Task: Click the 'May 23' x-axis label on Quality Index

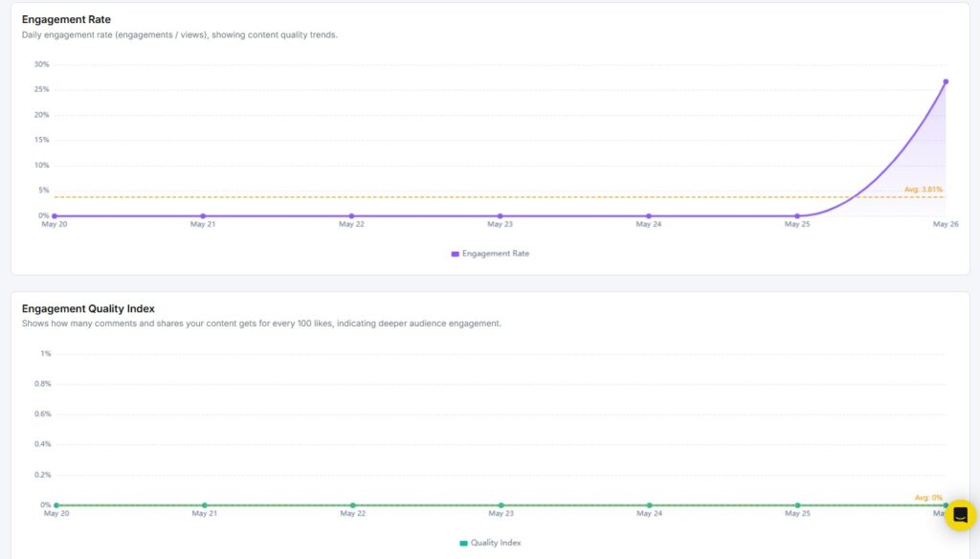Action: pyautogui.click(x=501, y=513)
